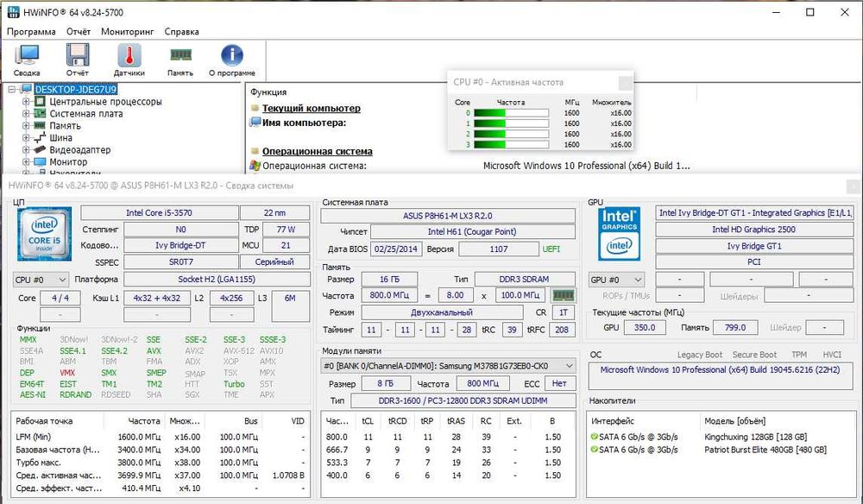The image size is (863, 504).
Task: Open the Мониторинг menu
Action: pyautogui.click(x=128, y=31)
